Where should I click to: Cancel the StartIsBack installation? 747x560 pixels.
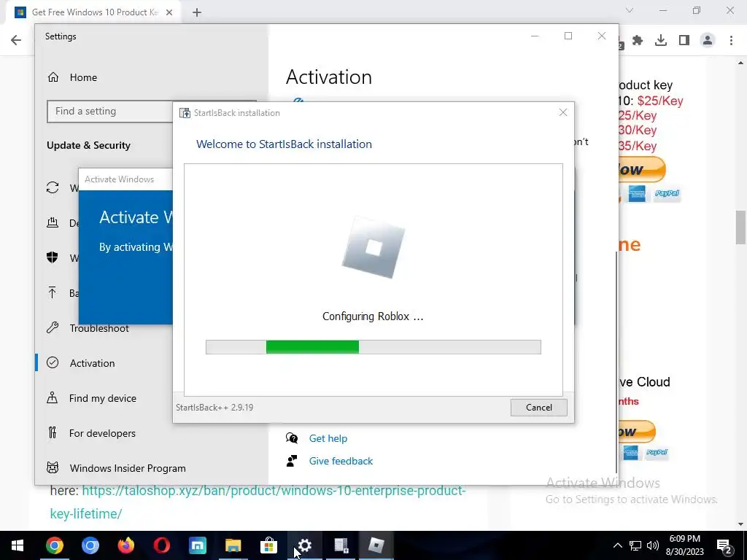pos(539,408)
